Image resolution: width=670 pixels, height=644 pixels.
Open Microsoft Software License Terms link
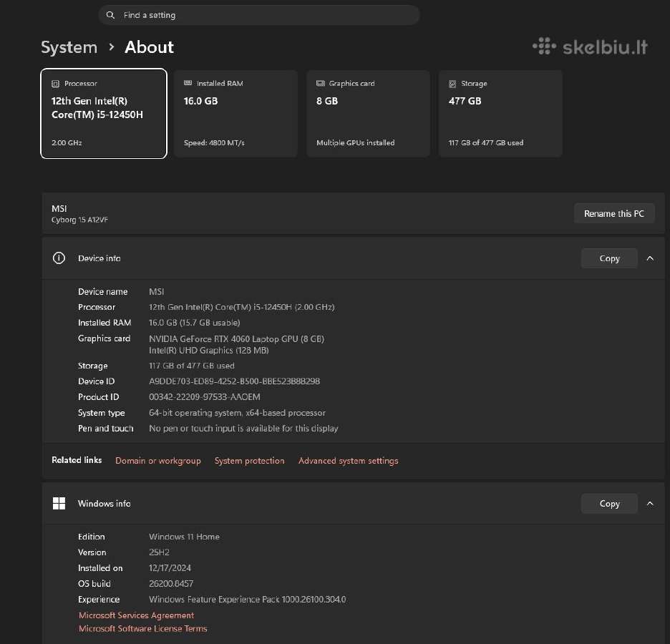pos(142,629)
